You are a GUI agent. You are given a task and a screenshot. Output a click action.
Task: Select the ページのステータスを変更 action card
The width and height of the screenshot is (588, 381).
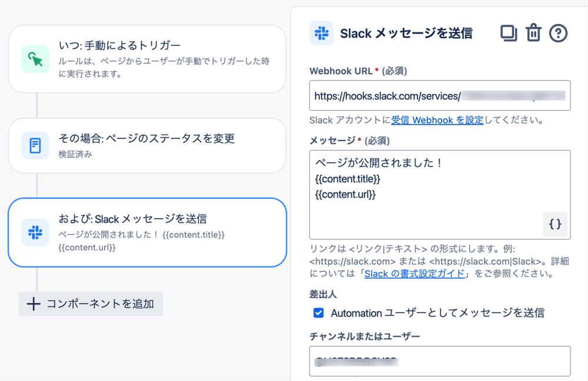[148, 145]
